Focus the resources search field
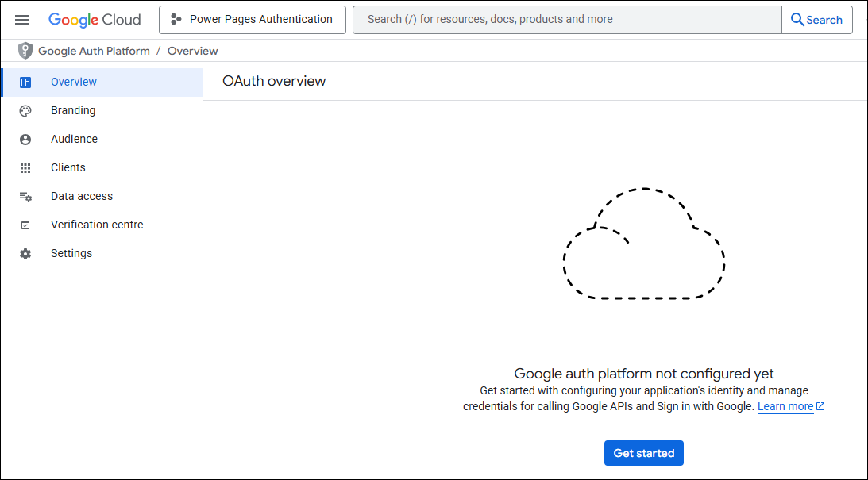The height and width of the screenshot is (480, 868). (x=567, y=20)
